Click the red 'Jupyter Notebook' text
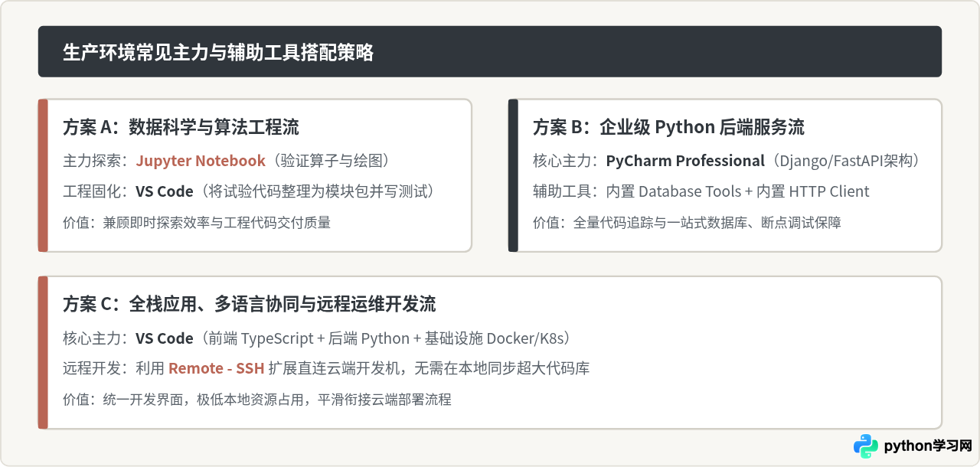 point(201,161)
